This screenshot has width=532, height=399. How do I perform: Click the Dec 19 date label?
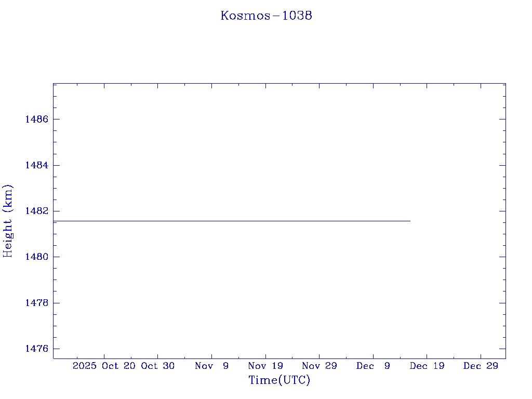(x=427, y=366)
